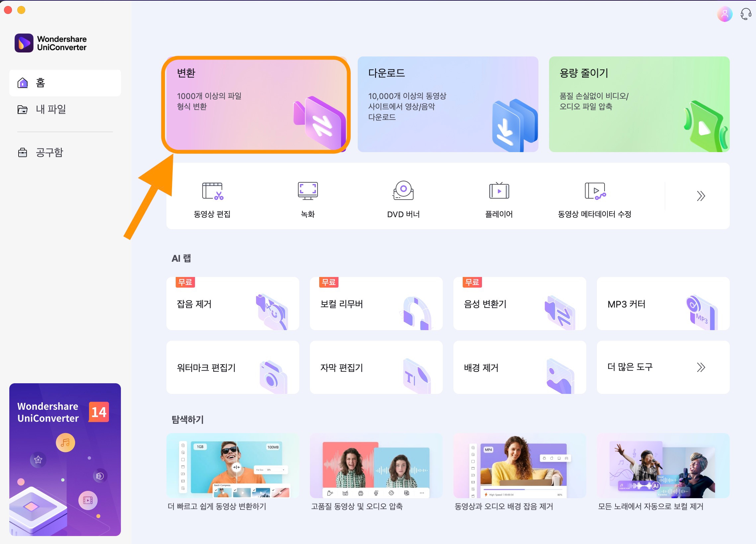Click the yellow minimize window button
Viewport: 756px width, 544px height.
coord(21,10)
